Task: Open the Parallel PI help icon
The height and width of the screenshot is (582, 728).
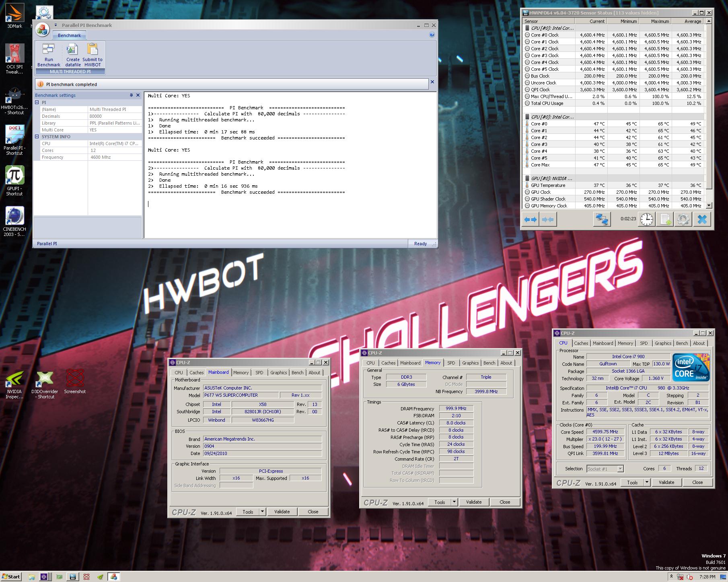Action: click(432, 35)
